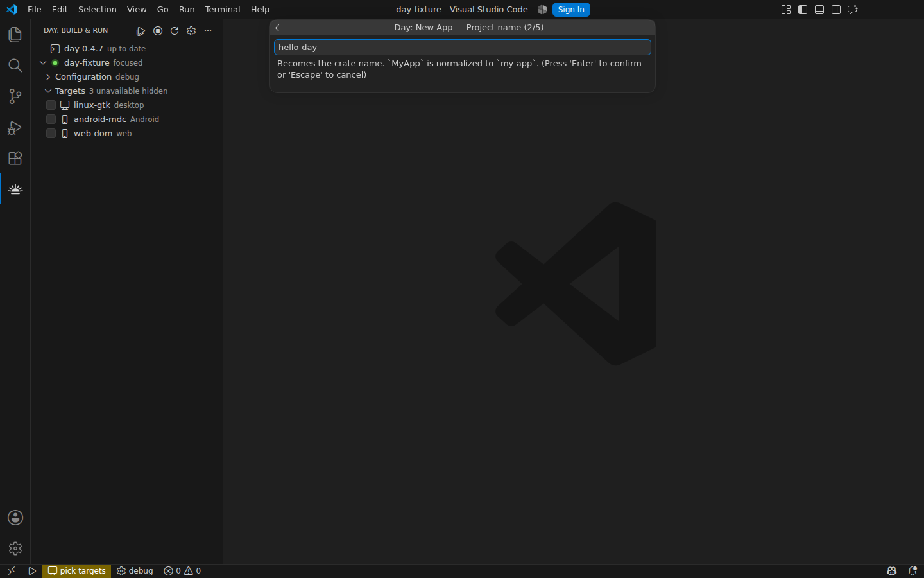The width and height of the screenshot is (924, 578).
Task: Check the web-dom target checkbox
Action: [51, 134]
